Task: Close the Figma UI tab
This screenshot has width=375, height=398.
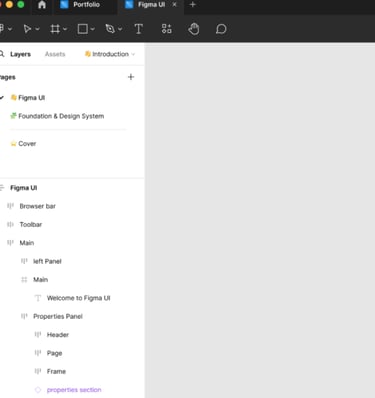Action: [x=174, y=5]
